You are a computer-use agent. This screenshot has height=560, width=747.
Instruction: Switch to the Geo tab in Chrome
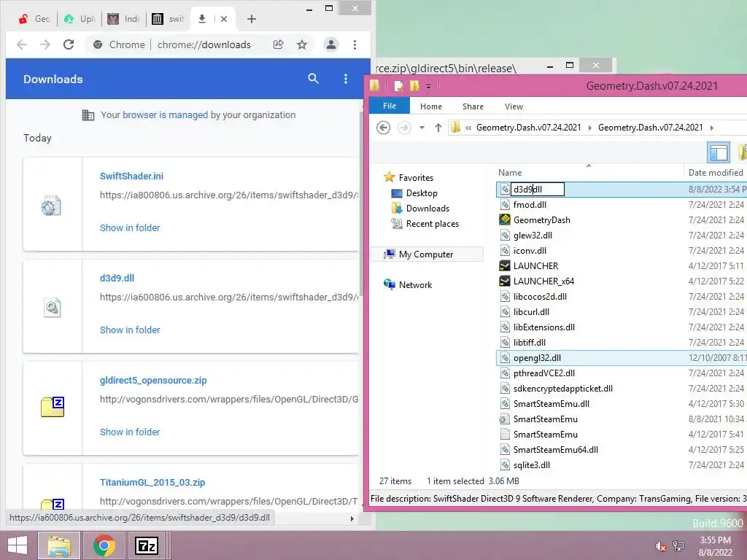pyautogui.click(x=35, y=19)
